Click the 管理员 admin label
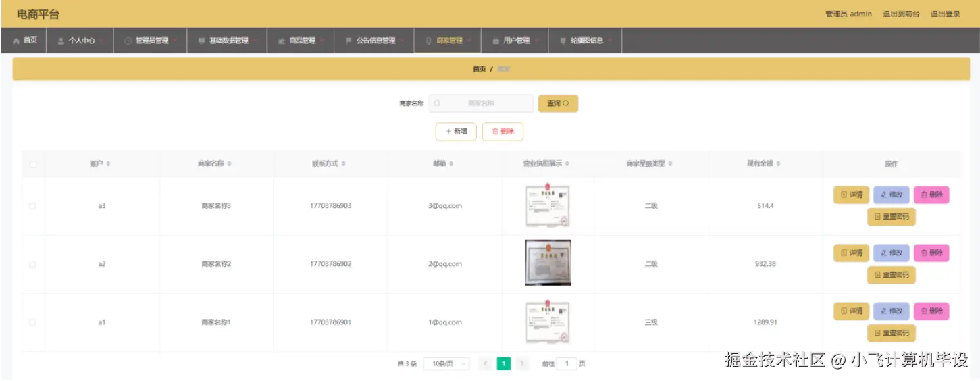980x381 pixels. click(848, 14)
